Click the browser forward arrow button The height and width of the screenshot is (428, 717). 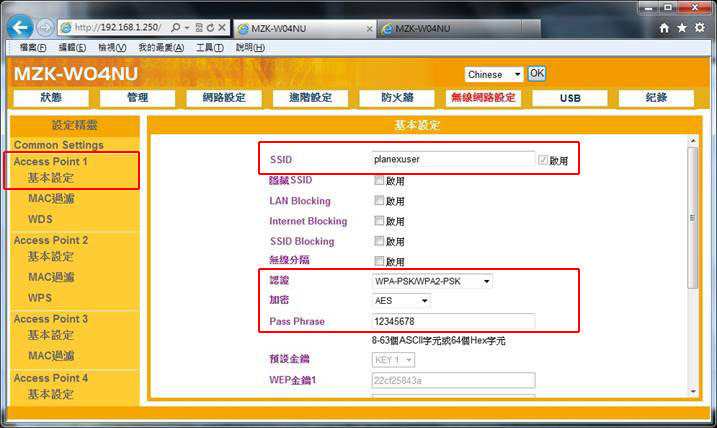coord(45,28)
